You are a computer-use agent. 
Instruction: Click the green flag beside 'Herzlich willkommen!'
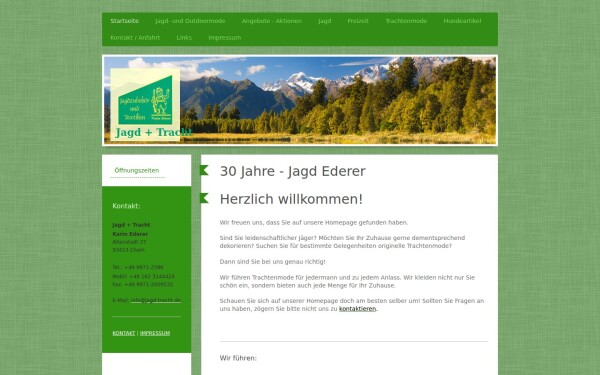pos(204,198)
